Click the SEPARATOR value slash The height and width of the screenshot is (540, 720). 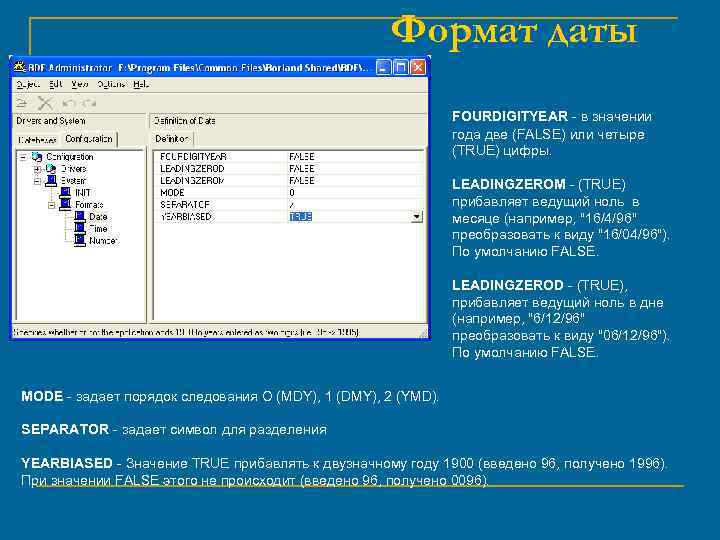(292, 204)
